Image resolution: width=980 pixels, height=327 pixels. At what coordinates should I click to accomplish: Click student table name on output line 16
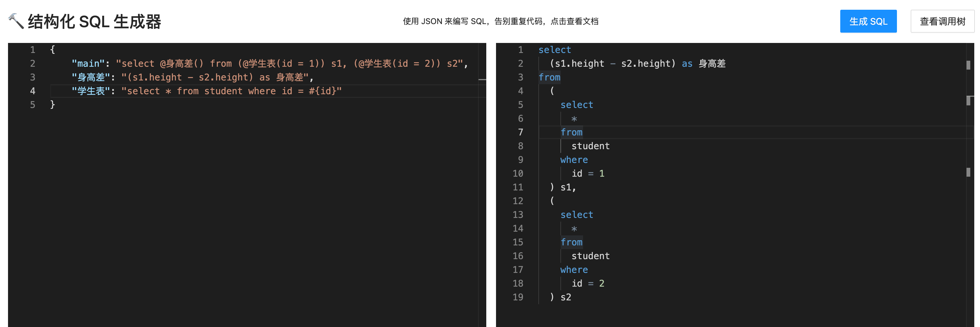(x=591, y=256)
